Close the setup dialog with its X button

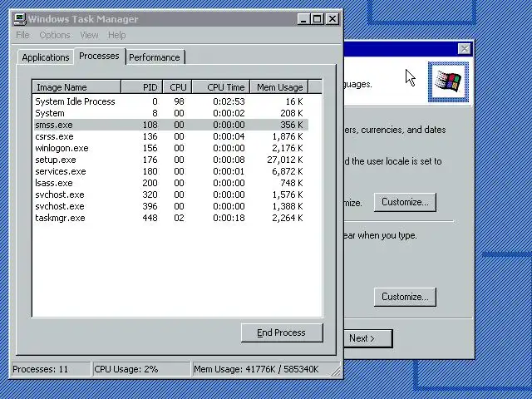click(464, 49)
